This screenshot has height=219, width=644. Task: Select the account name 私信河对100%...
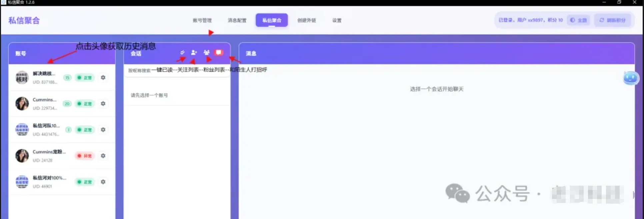pos(49,178)
